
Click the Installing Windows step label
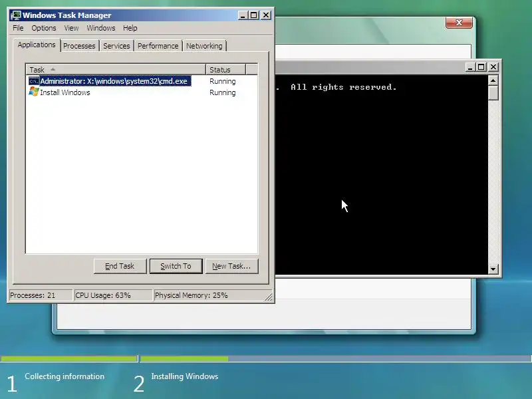(185, 376)
